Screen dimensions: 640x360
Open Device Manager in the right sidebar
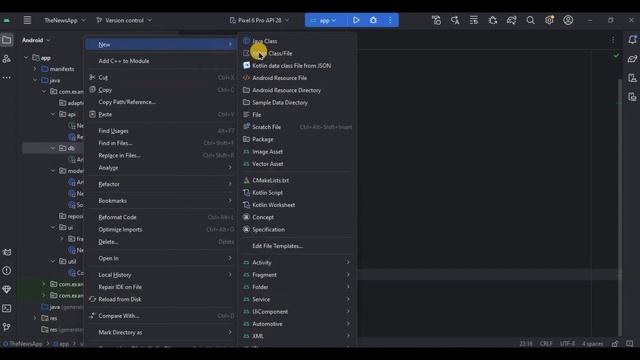(x=632, y=78)
